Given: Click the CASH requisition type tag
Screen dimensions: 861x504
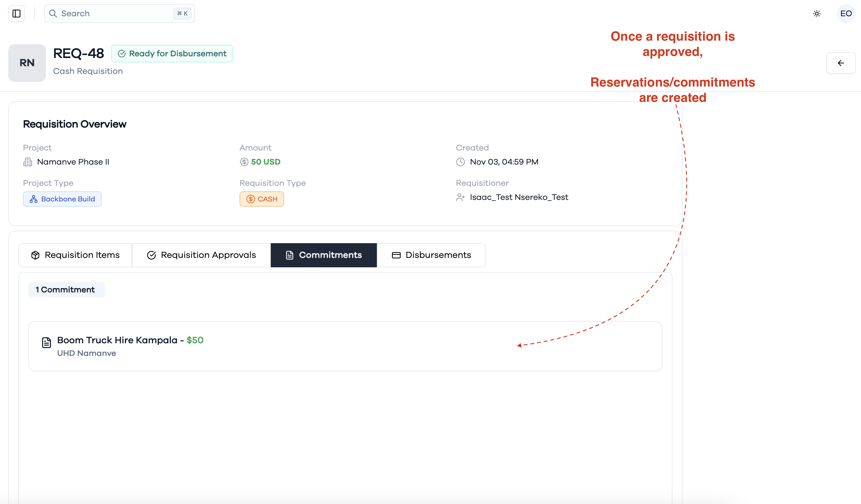Looking at the screenshot, I should [262, 199].
